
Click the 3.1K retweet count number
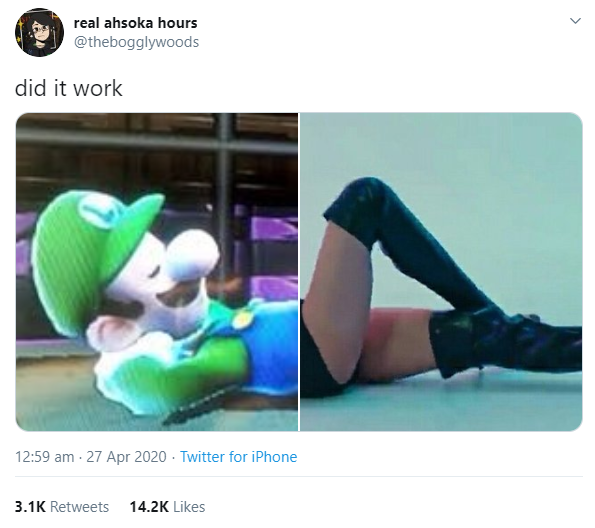pyautogui.click(x=30, y=507)
